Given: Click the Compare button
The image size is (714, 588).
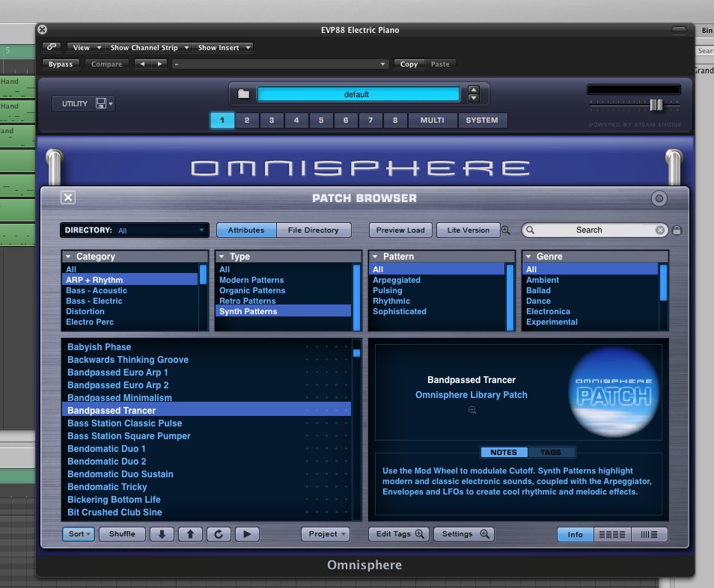Looking at the screenshot, I should (106, 64).
